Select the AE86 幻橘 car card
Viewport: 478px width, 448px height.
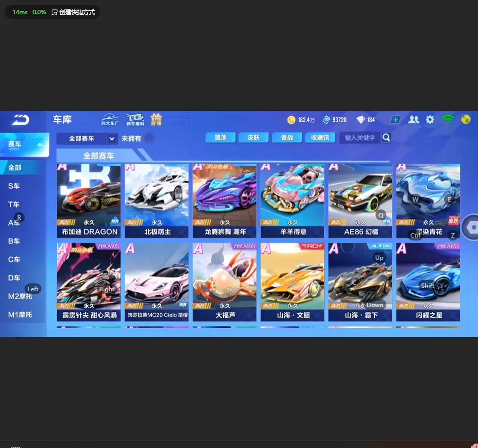pyautogui.click(x=360, y=201)
